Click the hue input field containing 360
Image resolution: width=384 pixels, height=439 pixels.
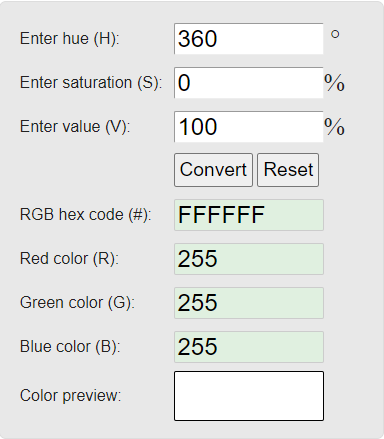tap(249, 39)
